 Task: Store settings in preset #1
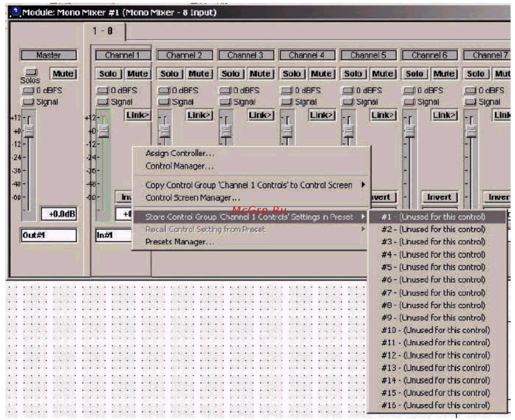click(437, 217)
